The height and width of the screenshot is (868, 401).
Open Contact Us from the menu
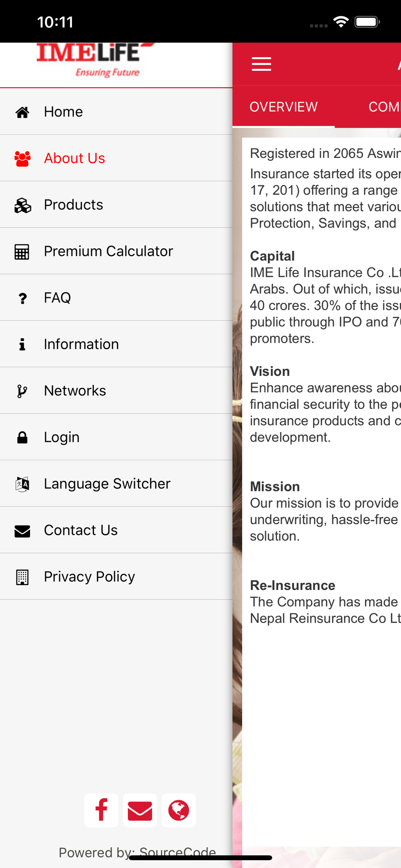[x=81, y=530]
